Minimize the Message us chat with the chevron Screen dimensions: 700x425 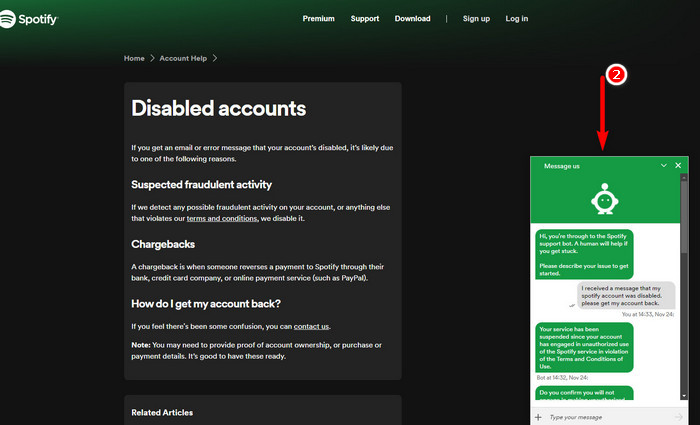pos(664,166)
